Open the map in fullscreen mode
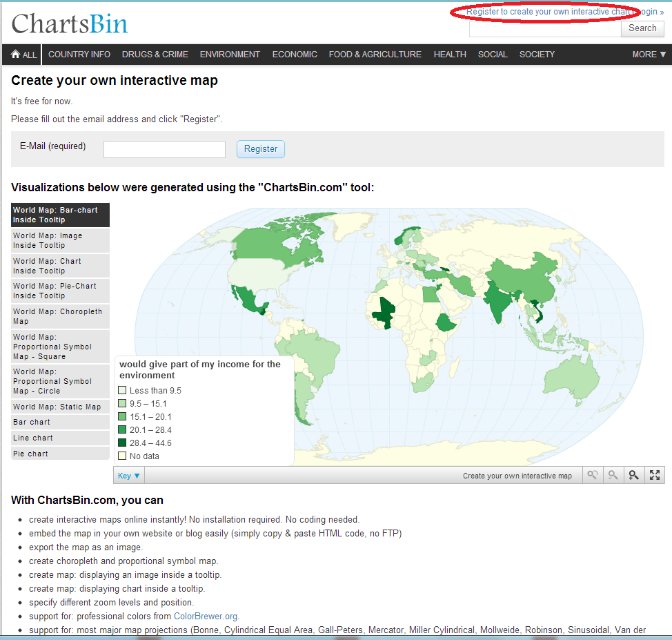This screenshot has width=672, height=640. pyautogui.click(x=655, y=475)
